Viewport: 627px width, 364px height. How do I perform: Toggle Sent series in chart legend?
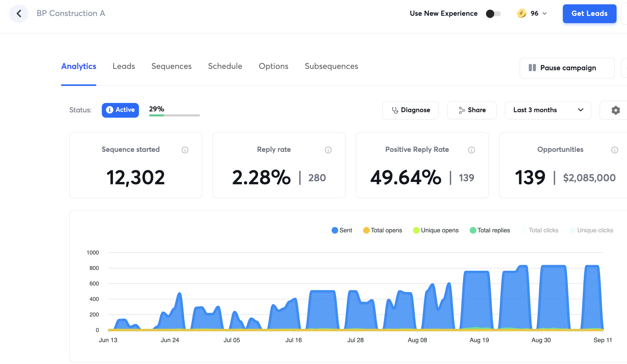tap(342, 230)
